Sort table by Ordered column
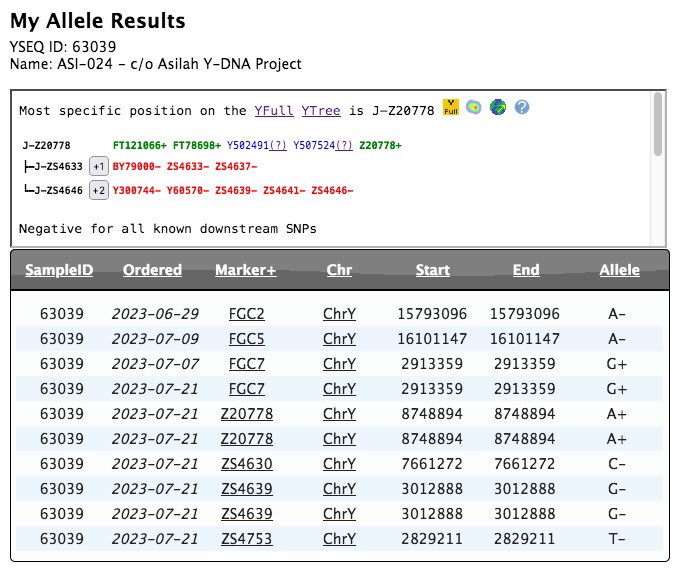Screen dimensions: 676x574 [152, 270]
